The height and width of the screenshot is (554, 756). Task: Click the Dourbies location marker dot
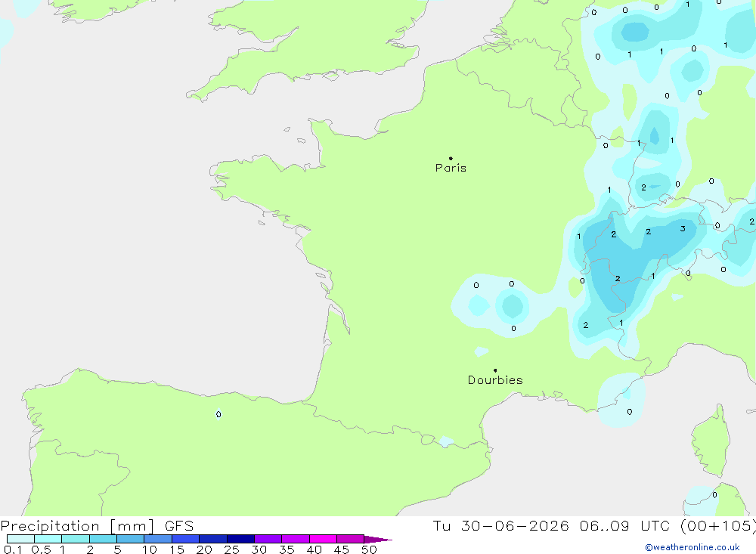495,370
